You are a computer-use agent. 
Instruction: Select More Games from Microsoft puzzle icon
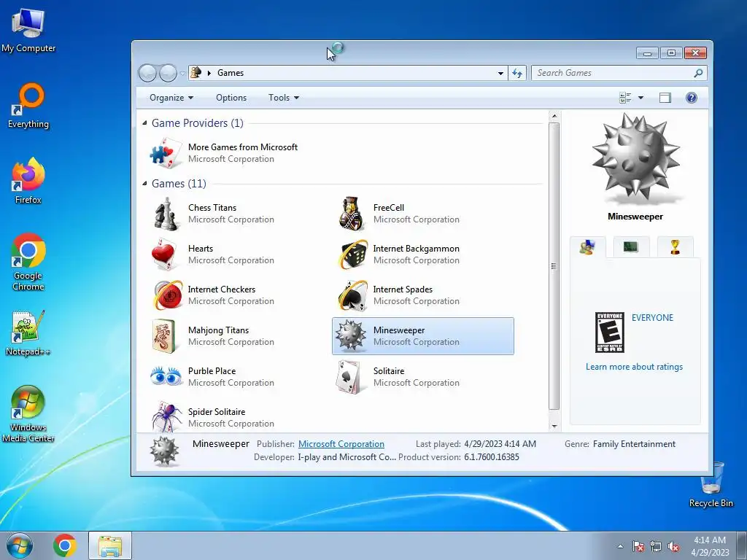coord(166,153)
